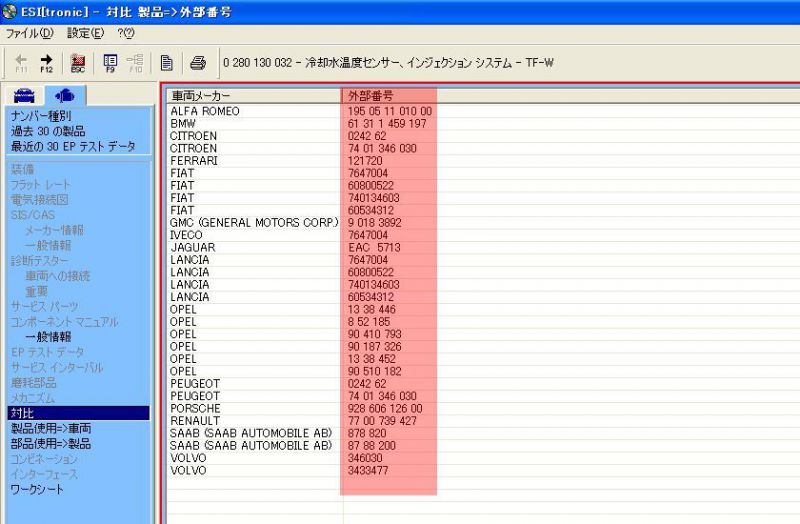Open the ?(?) help menu
Viewport: 800px width, 524px height.
click(x=126, y=33)
